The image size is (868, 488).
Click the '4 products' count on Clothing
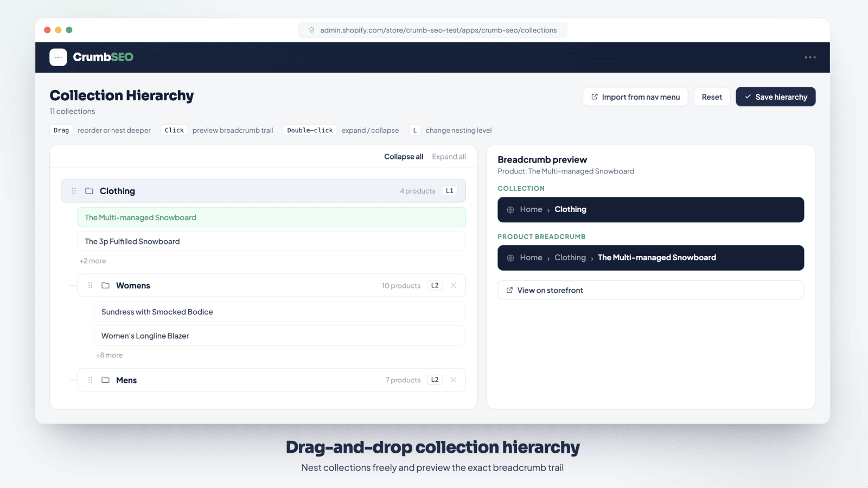click(x=418, y=191)
